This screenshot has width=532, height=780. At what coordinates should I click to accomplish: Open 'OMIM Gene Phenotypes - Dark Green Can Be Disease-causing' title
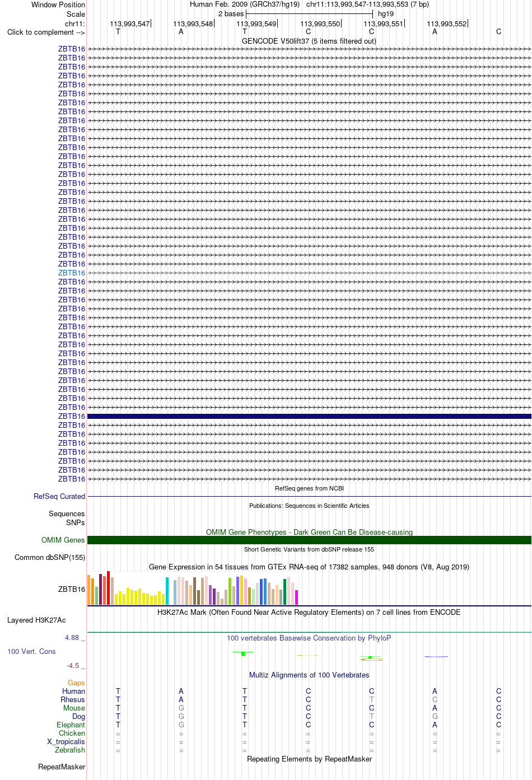click(309, 532)
